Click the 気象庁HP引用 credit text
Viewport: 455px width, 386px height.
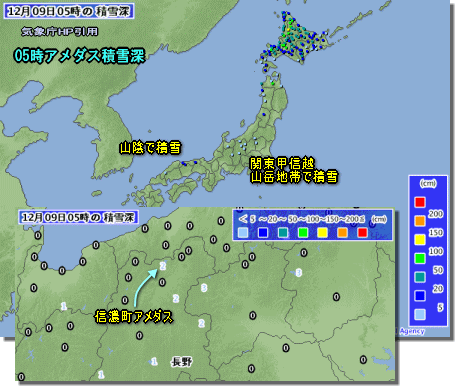tap(60, 32)
